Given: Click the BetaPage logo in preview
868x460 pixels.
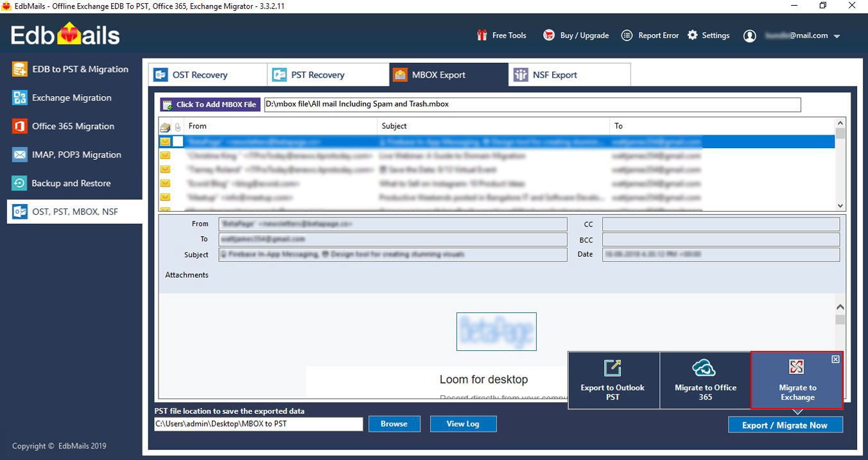Looking at the screenshot, I should click(496, 332).
